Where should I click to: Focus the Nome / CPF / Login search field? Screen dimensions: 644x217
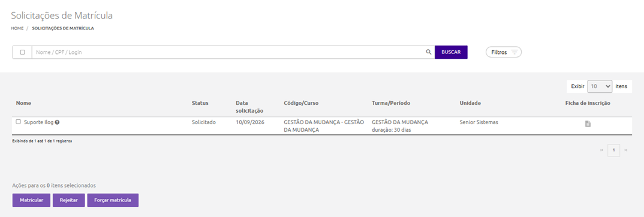point(233,52)
